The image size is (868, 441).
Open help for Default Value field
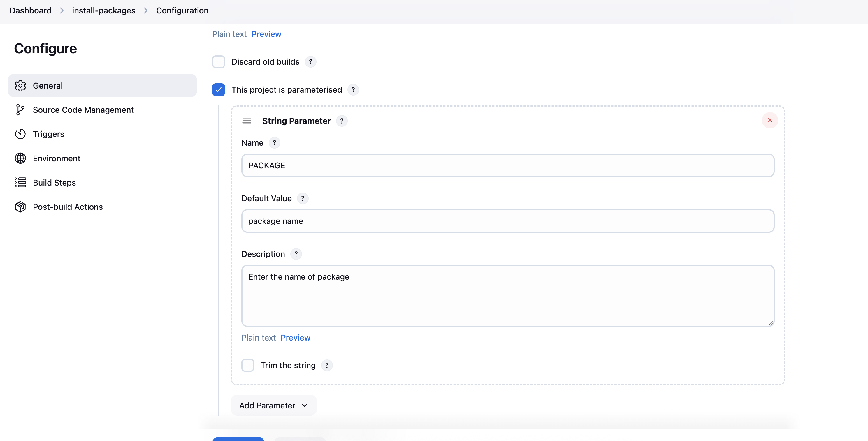303,198
